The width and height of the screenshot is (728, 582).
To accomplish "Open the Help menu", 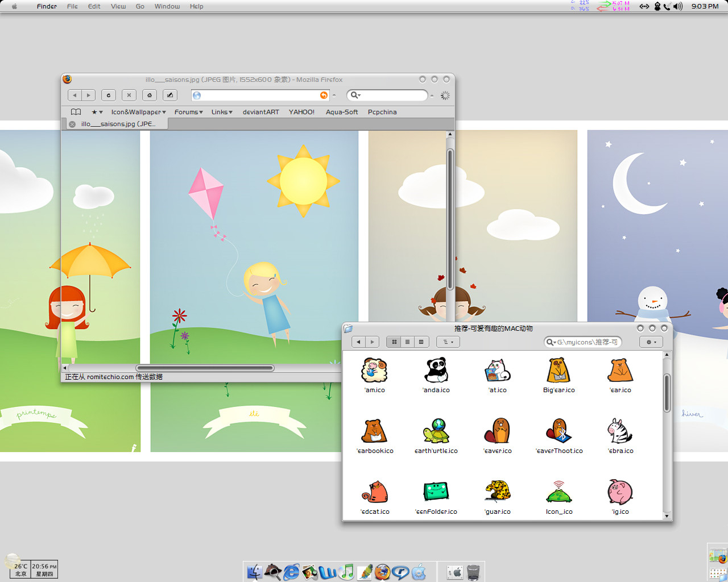I will (196, 6).
